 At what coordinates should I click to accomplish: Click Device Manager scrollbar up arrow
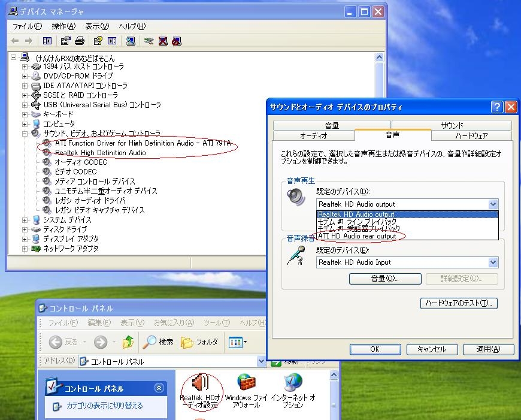click(x=379, y=58)
